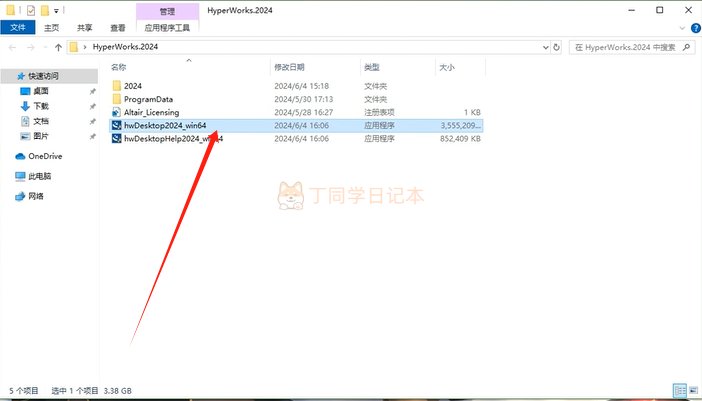The width and height of the screenshot is (702, 401).
Task: Open Customize Quick Access Toolbar dropdown
Action: click(56, 11)
